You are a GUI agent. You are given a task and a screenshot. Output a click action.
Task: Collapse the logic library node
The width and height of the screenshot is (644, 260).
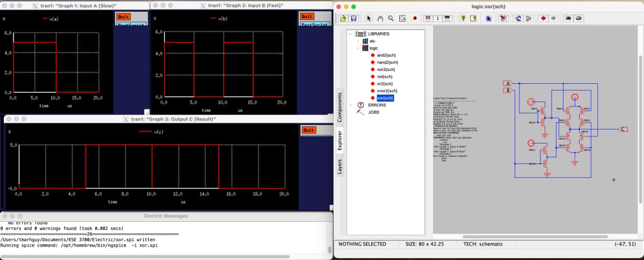pyautogui.click(x=358, y=48)
